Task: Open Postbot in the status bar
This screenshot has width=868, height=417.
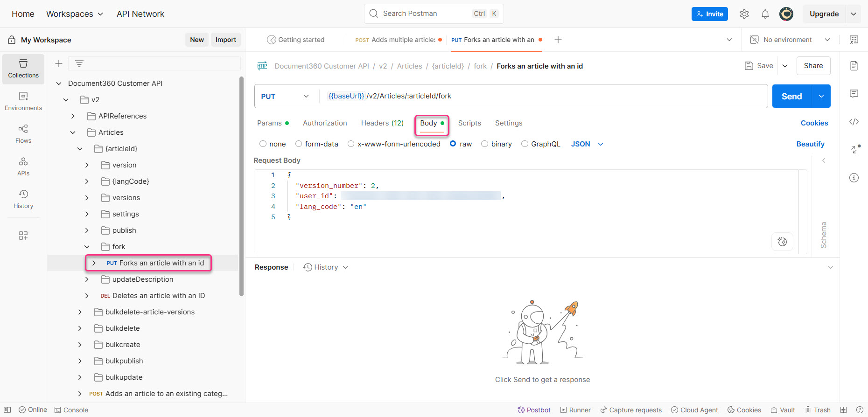Action: [x=534, y=410]
